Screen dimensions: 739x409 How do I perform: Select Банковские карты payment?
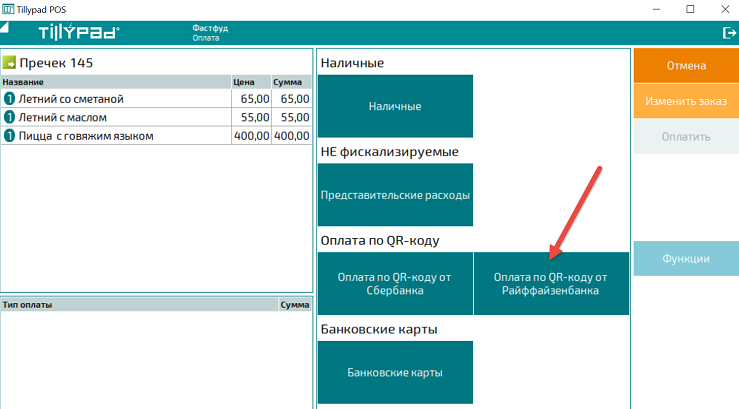tap(395, 373)
